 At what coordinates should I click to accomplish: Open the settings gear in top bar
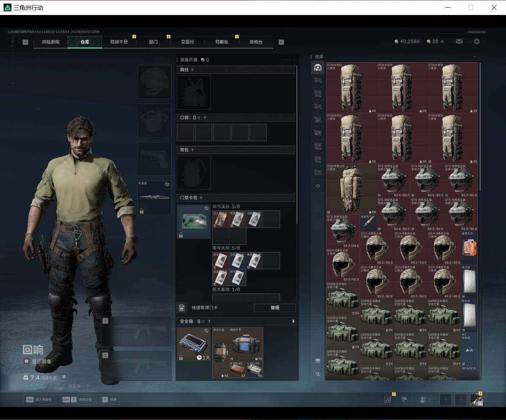(x=477, y=41)
